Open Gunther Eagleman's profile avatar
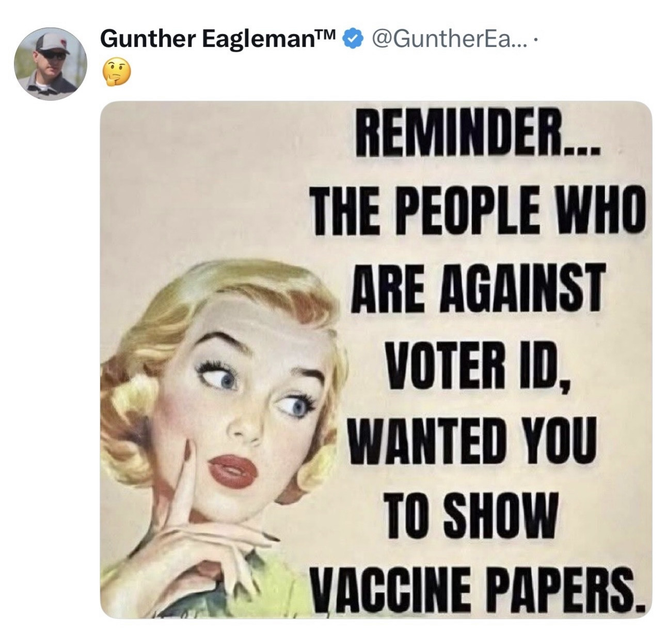This screenshot has height=644, width=666. pyautogui.click(x=50, y=63)
